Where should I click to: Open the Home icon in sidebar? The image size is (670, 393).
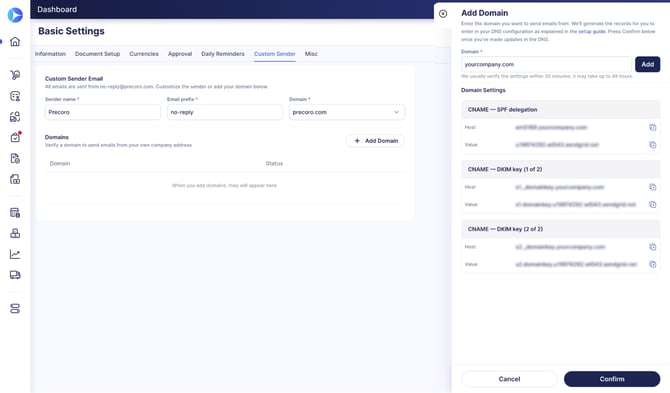click(x=15, y=41)
